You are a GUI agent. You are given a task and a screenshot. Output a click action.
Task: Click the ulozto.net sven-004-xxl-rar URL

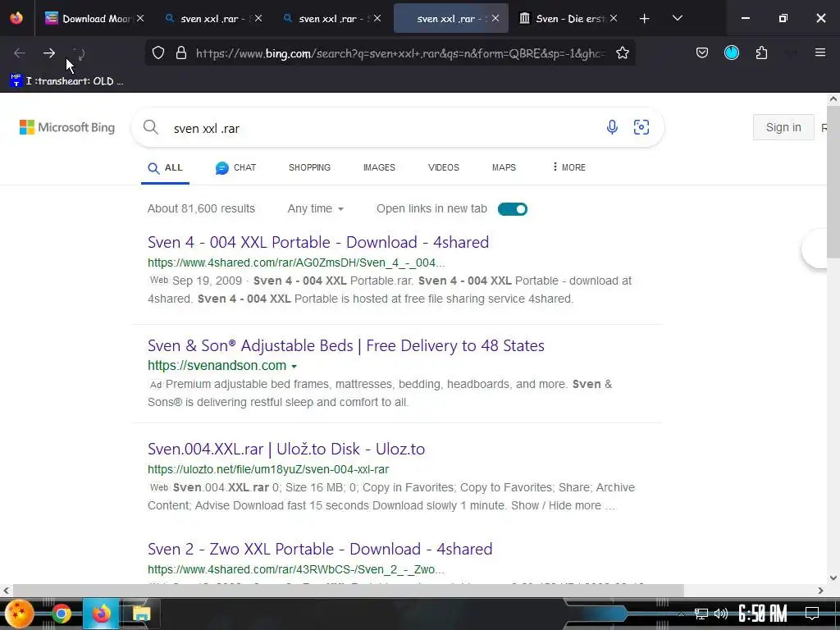(268, 469)
